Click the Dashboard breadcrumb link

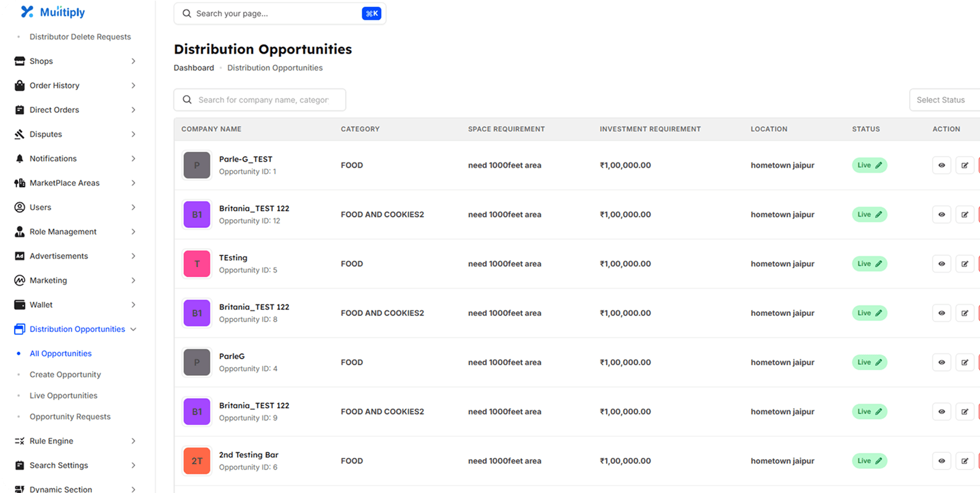click(x=194, y=68)
